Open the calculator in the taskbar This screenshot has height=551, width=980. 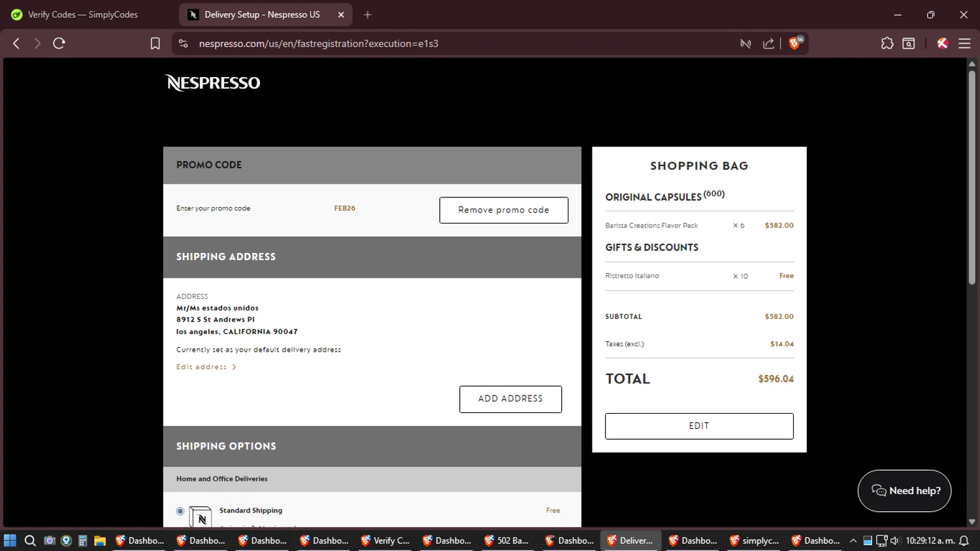pos(82,541)
